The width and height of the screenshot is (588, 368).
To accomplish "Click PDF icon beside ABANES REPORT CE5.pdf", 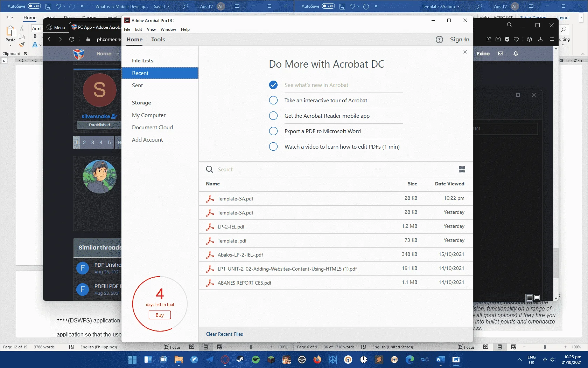I will pyautogui.click(x=210, y=283).
